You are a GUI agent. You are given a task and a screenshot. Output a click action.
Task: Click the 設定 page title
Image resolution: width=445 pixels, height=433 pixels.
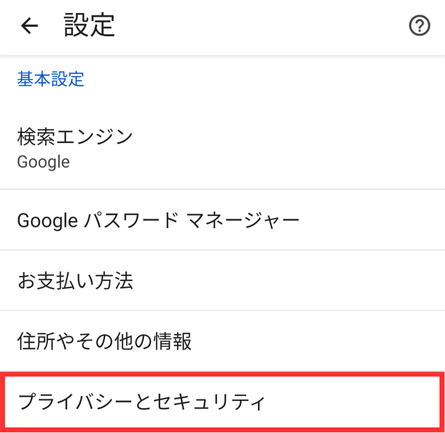(x=89, y=25)
